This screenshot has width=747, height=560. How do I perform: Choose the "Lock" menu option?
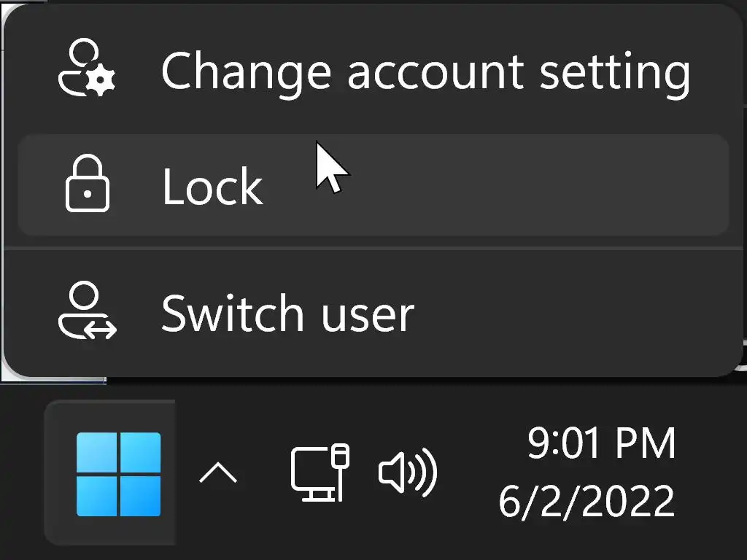pos(212,187)
